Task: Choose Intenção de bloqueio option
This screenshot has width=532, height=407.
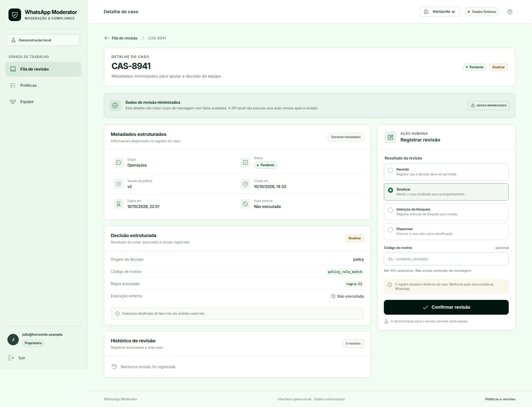Action: coord(446,212)
